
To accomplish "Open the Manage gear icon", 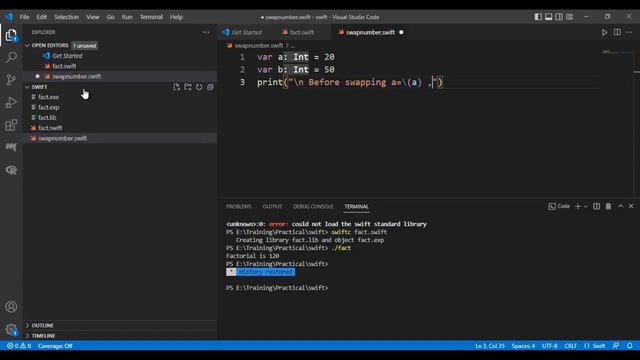I will point(11,329).
